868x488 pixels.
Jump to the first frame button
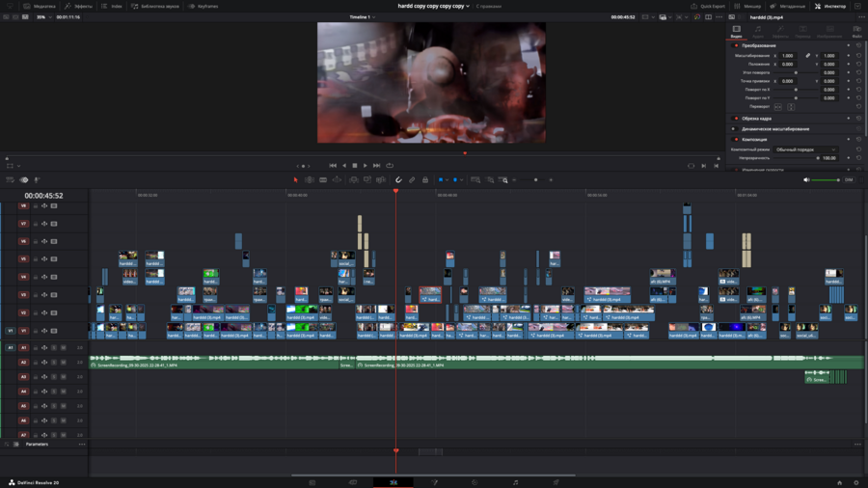pos(333,165)
